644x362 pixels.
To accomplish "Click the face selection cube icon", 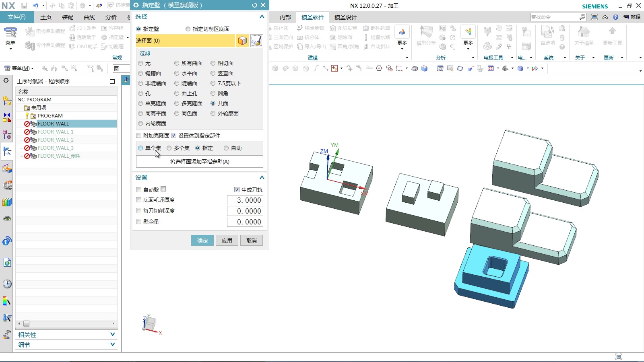I will coord(242,41).
